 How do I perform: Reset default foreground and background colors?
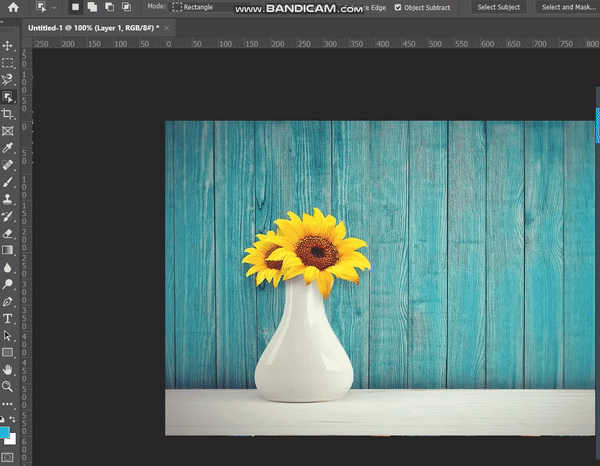[x=2, y=419]
